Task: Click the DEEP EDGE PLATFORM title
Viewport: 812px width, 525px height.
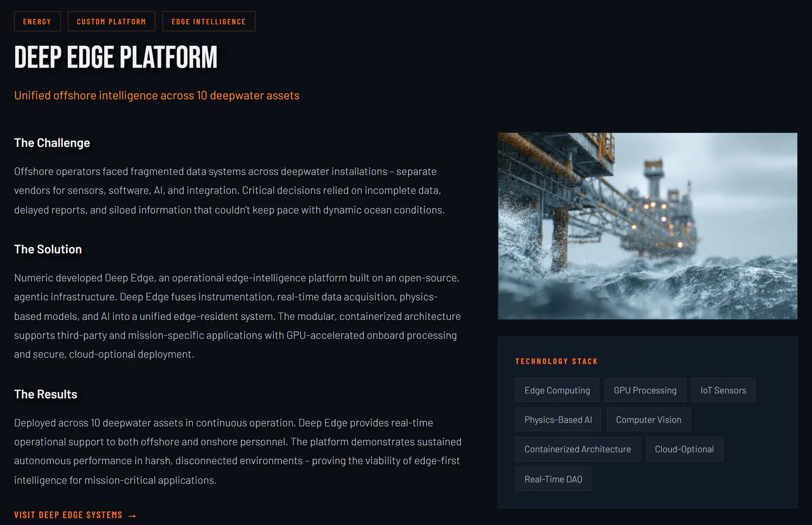Action: pyautogui.click(x=116, y=57)
